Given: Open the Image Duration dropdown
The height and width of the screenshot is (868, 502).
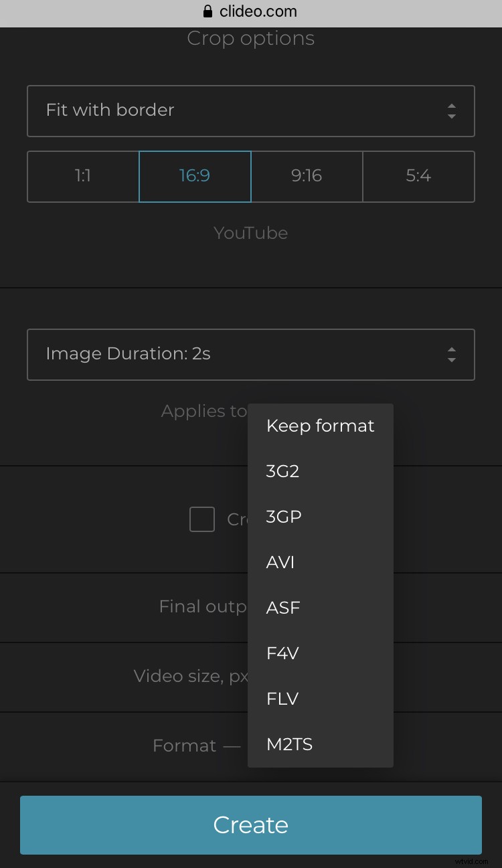Looking at the screenshot, I should coord(251,355).
